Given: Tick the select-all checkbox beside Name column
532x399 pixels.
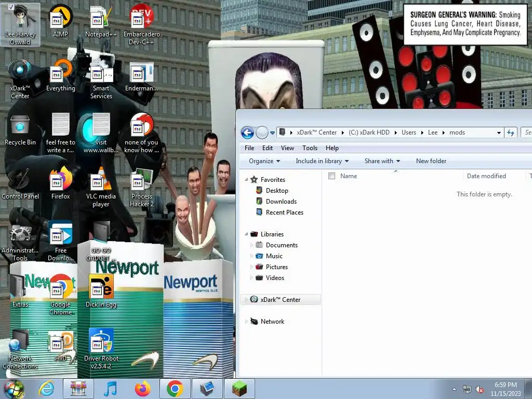Looking at the screenshot, I should tap(332, 176).
